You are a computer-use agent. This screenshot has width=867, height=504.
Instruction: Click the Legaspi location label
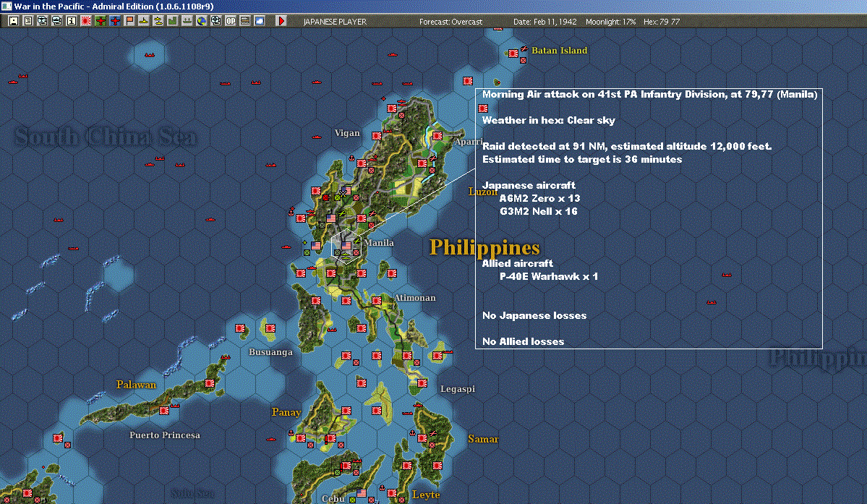pyautogui.click(x=457, y=389)
